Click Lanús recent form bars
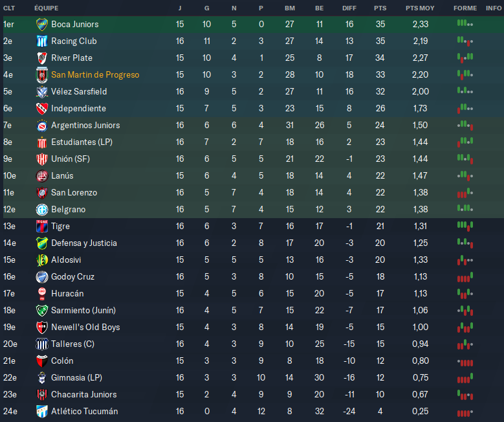Image resolution: width=504 pixels, height=422 pixels. point(465,175)
